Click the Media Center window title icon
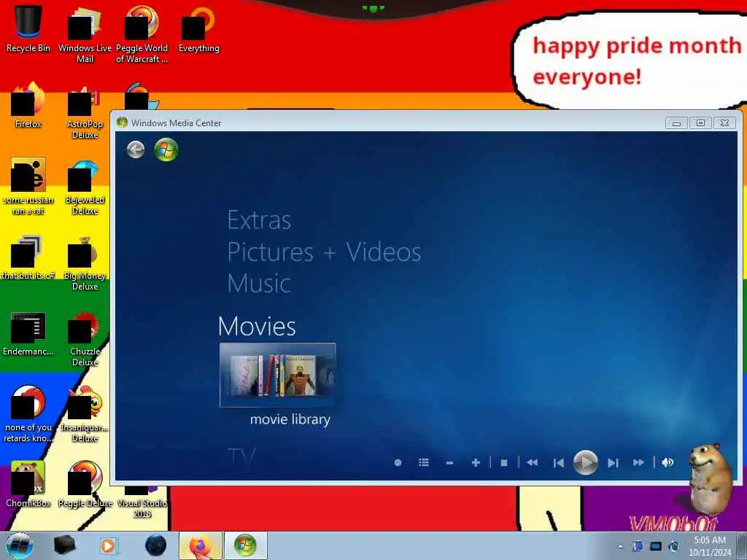This screenshot has width=747, height=560. [122, 122]
